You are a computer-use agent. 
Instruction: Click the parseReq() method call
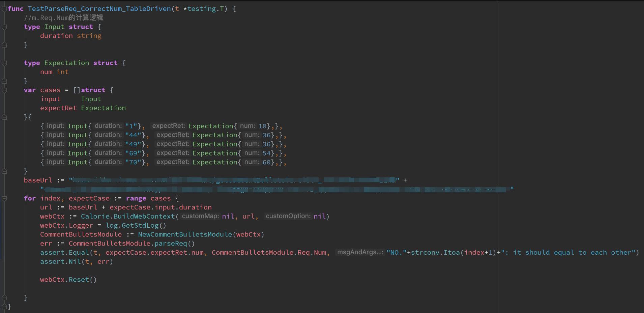(175, 244)
